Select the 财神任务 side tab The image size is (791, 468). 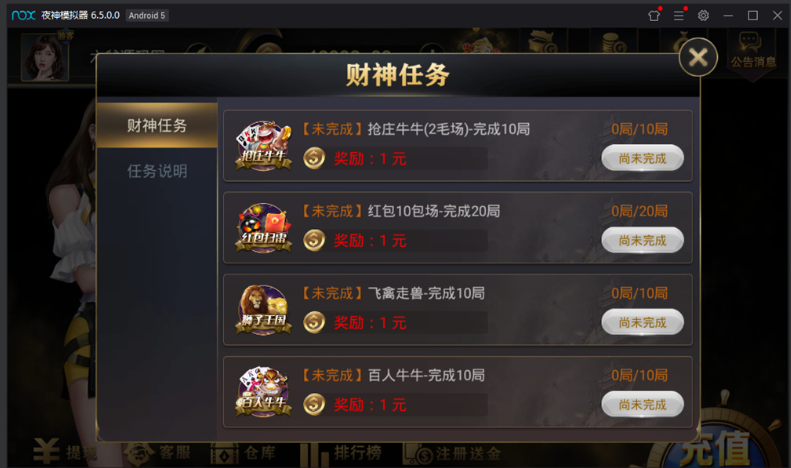click(157, 126)
